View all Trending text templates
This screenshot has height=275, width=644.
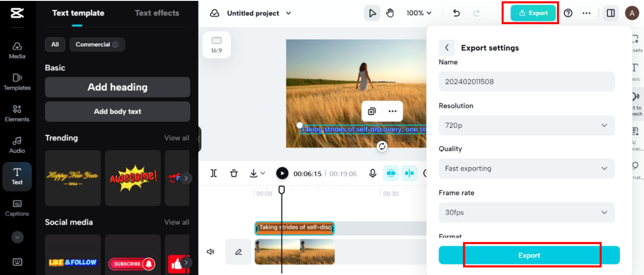click(177, 138)
